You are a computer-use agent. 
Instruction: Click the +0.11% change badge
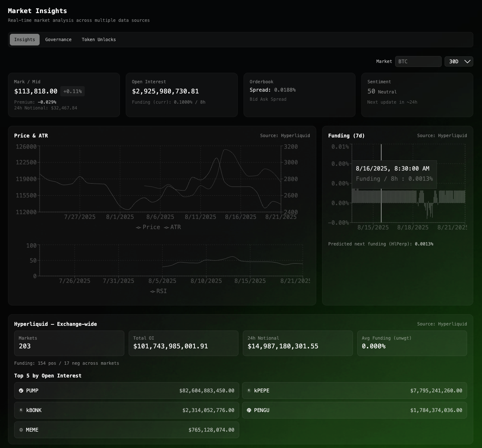coord(72,91)
